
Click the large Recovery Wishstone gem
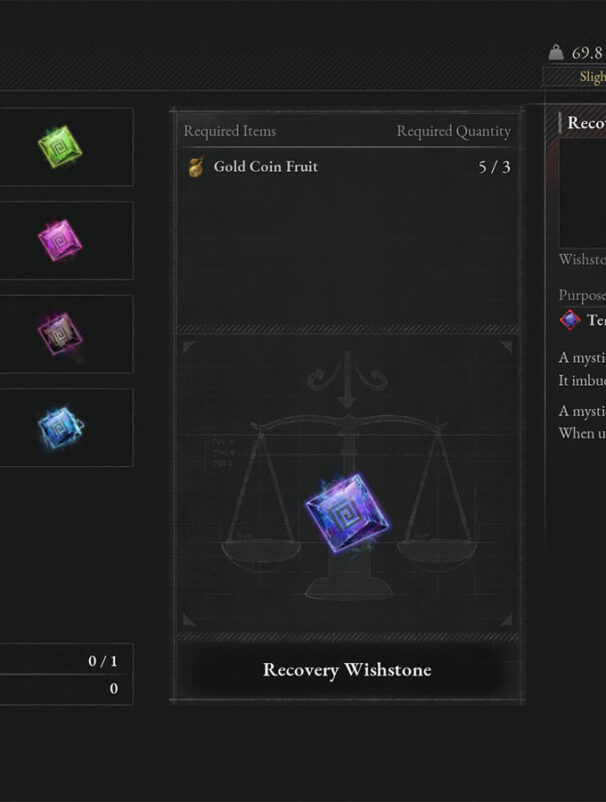click(347, 513)
